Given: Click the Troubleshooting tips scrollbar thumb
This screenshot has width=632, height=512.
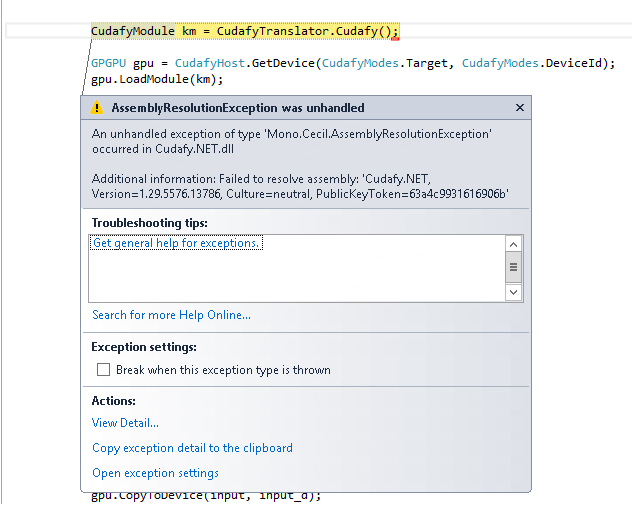Looking at the screenshot, I should pyautogui.click(x=513, y=267).
